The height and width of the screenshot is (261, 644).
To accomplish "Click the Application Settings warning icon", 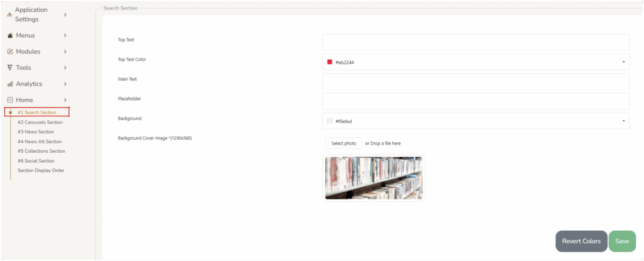I will [9, 14].
